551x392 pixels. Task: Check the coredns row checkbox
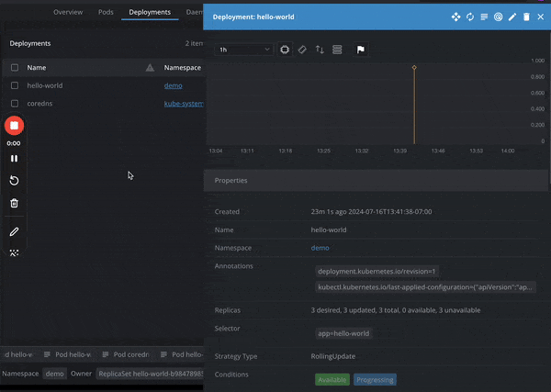click(x=15, y=104)
